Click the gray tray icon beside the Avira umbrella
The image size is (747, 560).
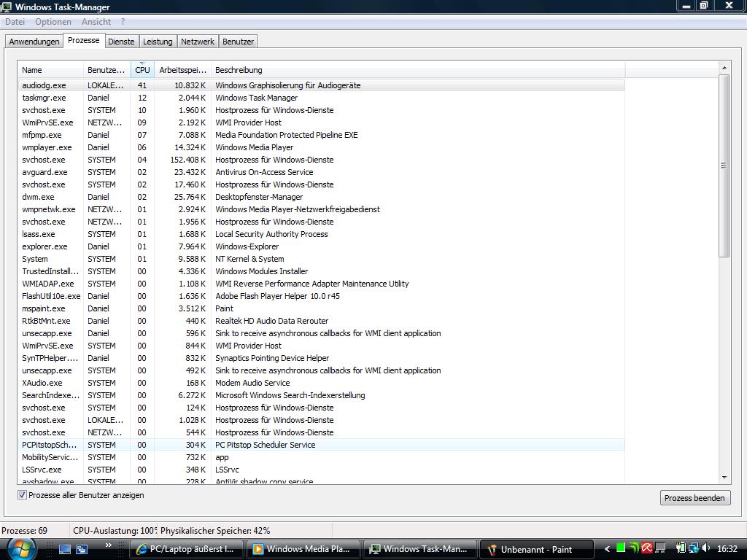pos(660,548)
